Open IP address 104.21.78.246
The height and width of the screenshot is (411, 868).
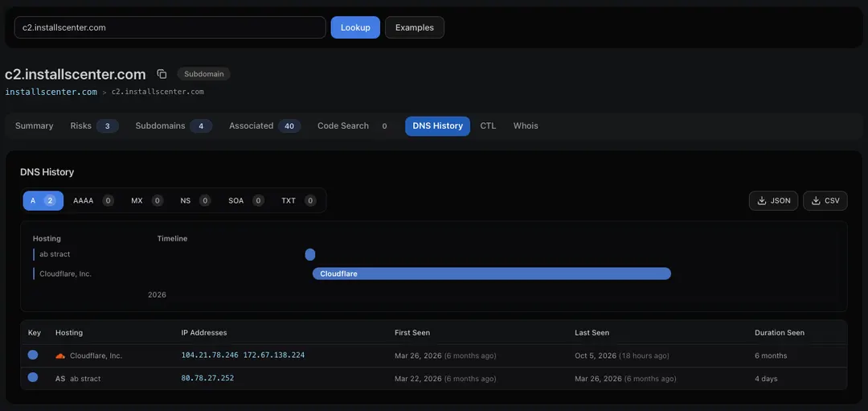coord(210,355)
